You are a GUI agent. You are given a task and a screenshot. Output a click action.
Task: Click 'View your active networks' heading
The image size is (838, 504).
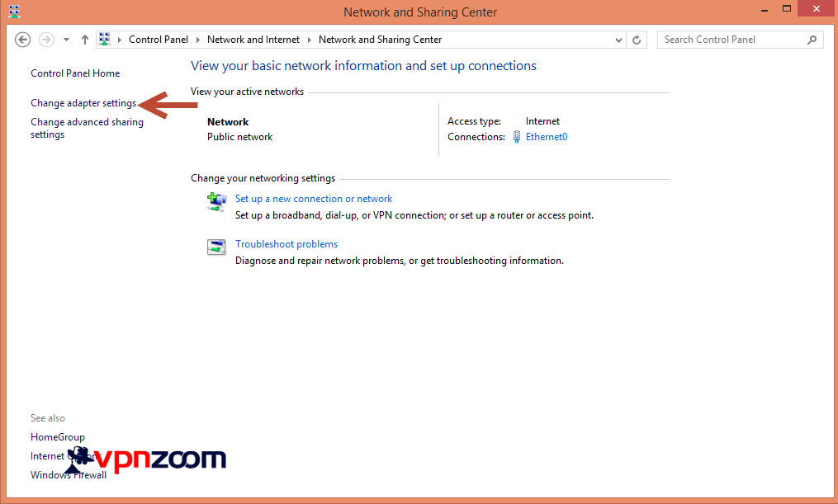coord(247,92)
